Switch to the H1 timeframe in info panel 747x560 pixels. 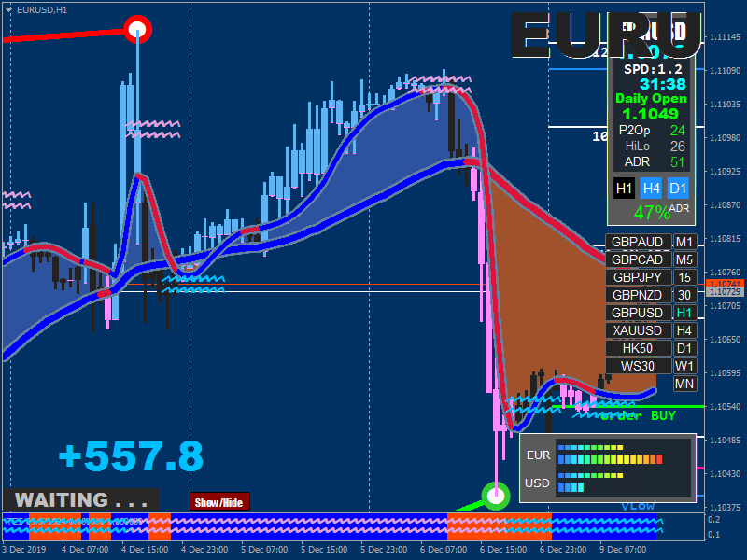tap(624, 189)
